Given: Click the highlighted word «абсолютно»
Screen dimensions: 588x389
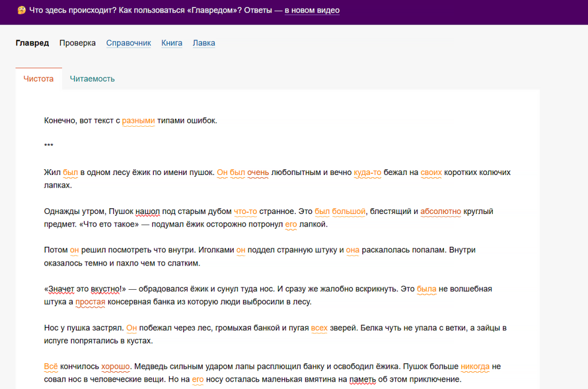Looking at the screenshot, I should tap(440, 211).
